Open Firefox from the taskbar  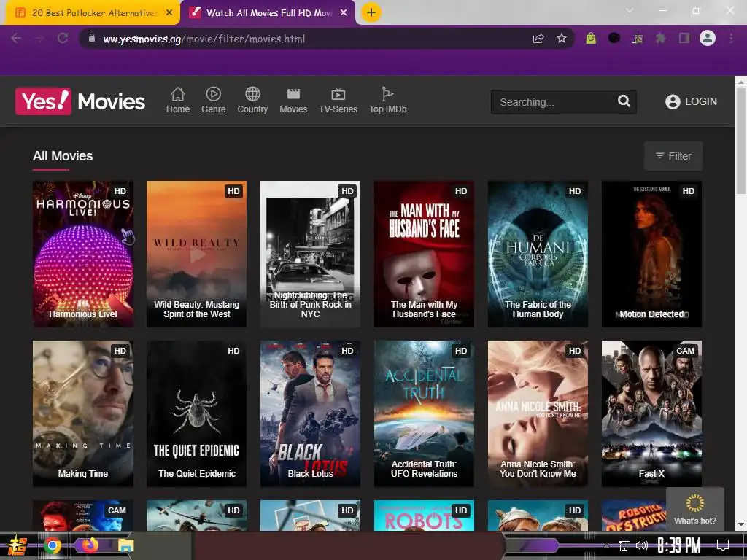[x=90, y=545]
